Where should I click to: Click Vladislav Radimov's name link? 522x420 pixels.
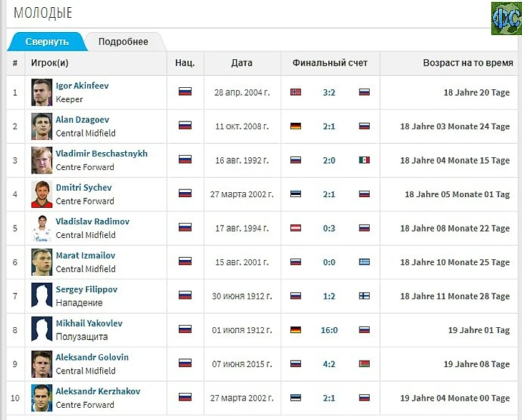[92, 221]
